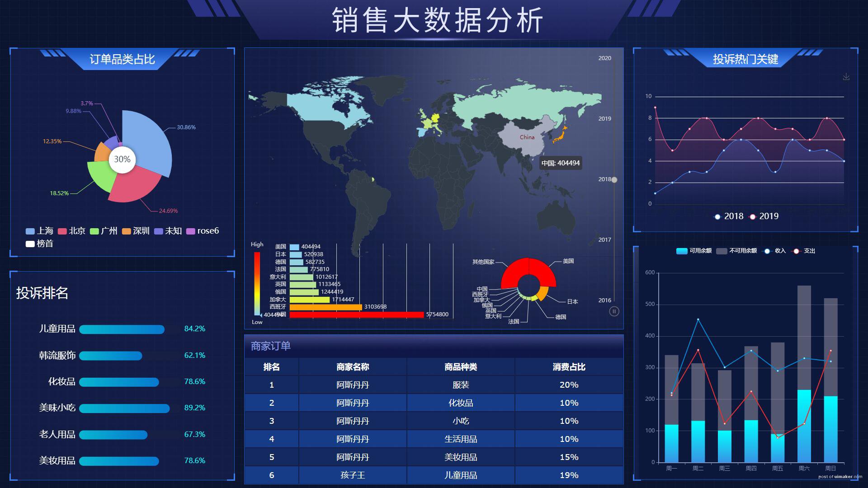868x488 pixels.
Task: Select the 2018 timeline handle
Action: [614, 180]
